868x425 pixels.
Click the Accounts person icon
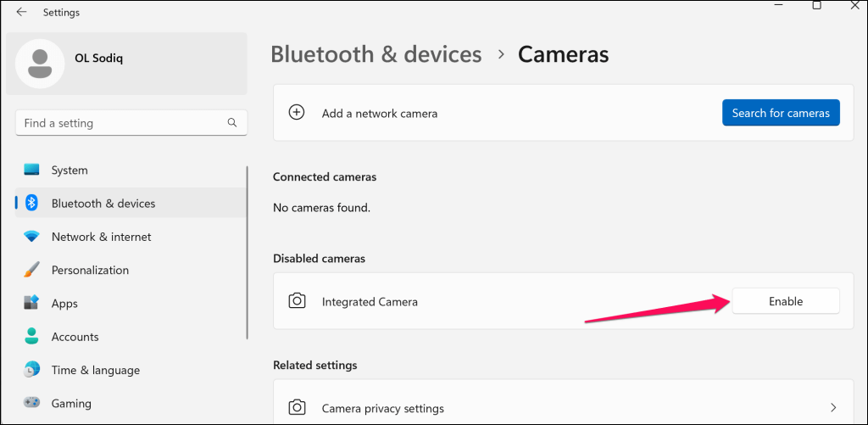tap(32, 337)
